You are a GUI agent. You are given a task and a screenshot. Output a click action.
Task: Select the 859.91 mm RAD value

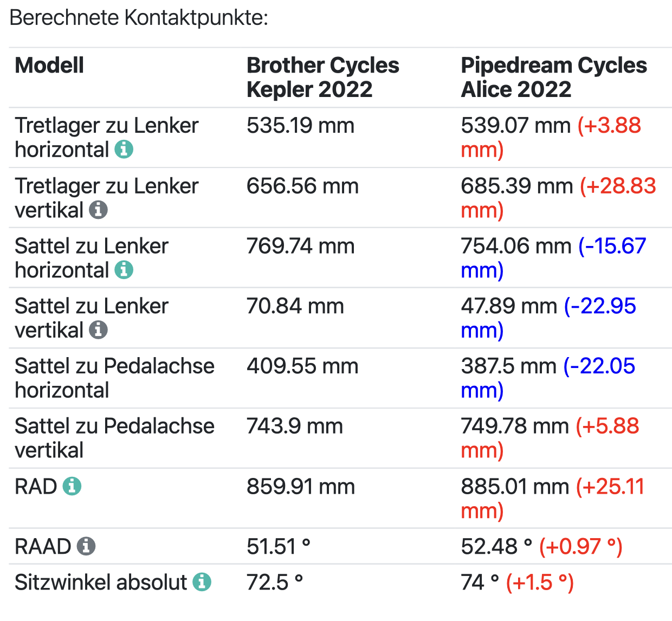point(300,487)
